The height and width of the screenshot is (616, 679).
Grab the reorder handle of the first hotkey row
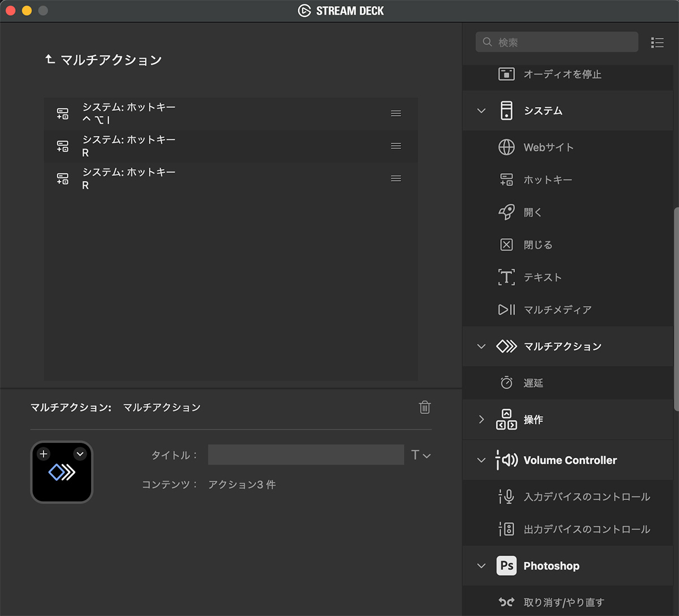point(396,114)
